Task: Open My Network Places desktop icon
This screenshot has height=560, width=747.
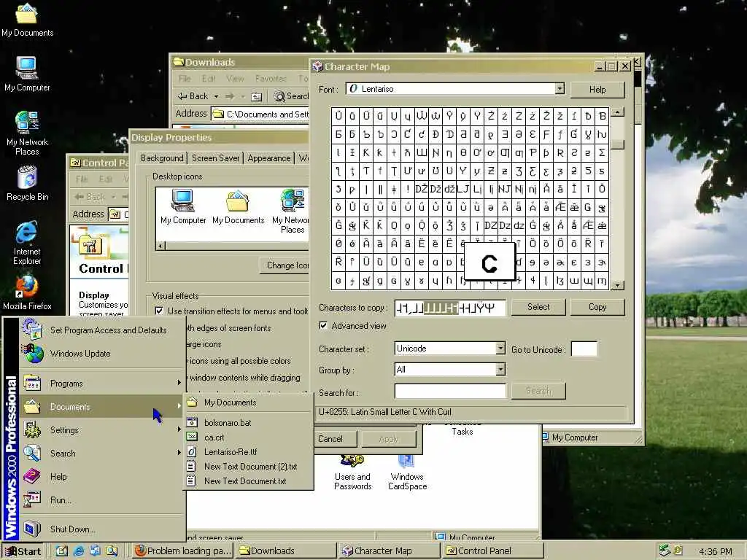Action: click(27, 133)
